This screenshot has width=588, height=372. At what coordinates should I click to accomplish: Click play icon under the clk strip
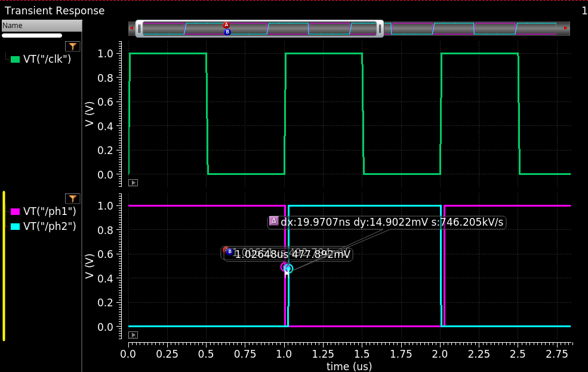pos(134,183)
